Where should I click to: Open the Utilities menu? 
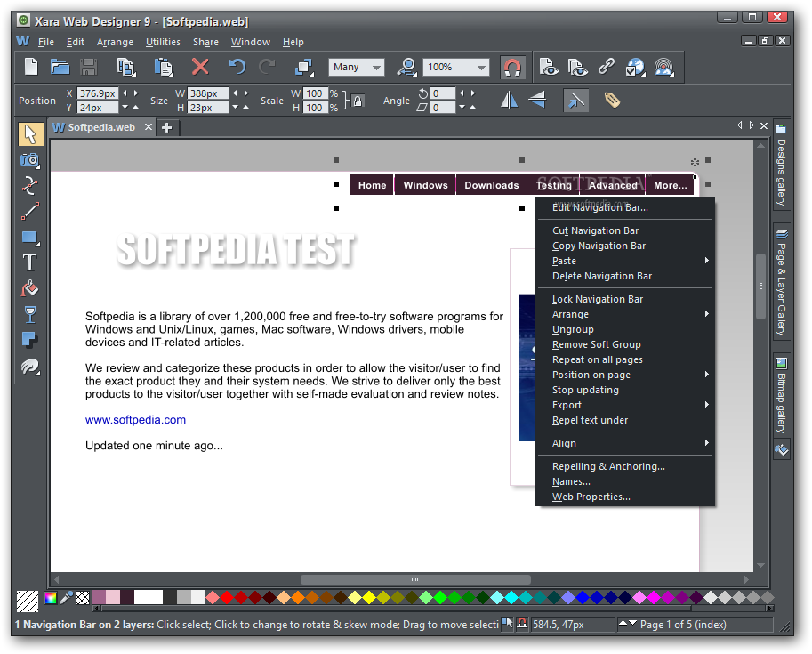(163, 42)
